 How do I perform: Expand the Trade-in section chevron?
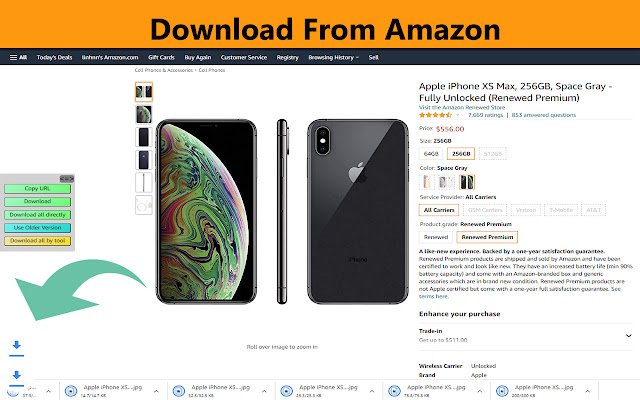coord(629,336)
